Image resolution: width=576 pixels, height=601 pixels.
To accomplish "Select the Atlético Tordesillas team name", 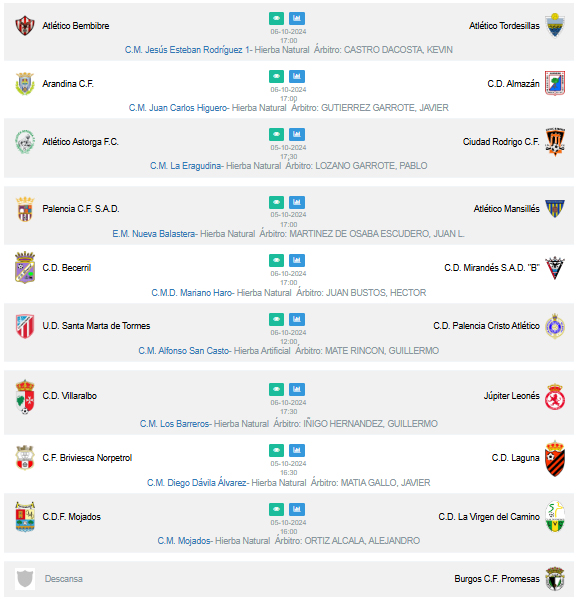I will point(504,26).
